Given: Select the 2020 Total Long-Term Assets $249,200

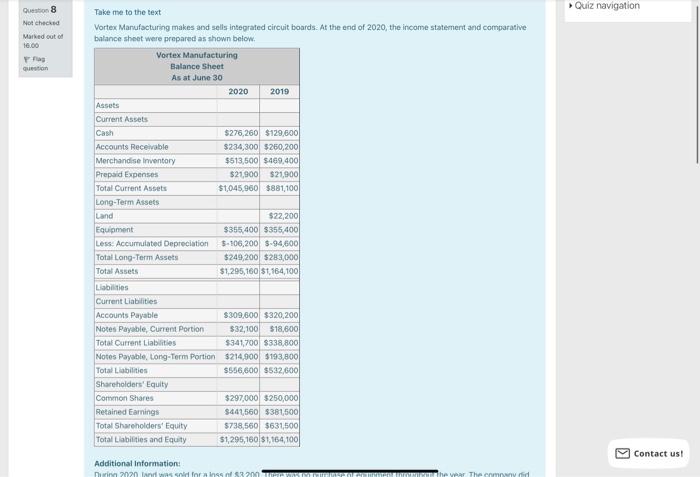Looking at the screenshot, I should click(x=241, y=258).
